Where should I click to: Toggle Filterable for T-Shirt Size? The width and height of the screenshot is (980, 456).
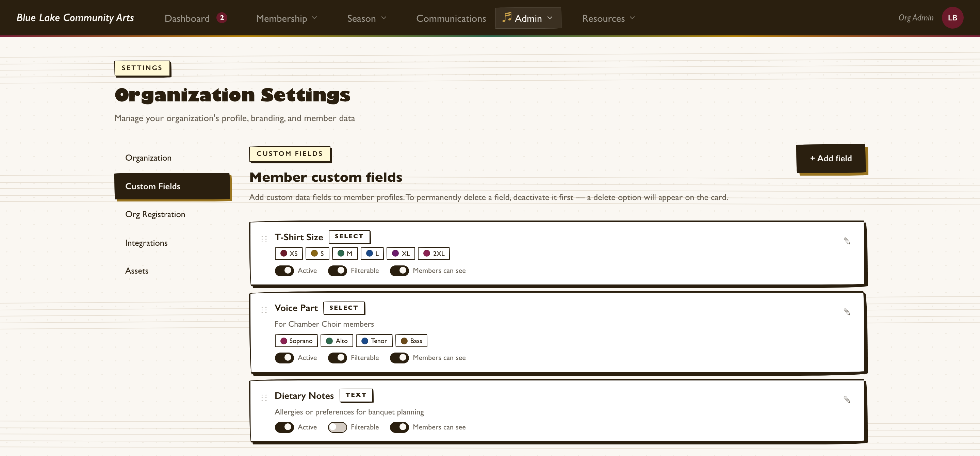[337, 271]
